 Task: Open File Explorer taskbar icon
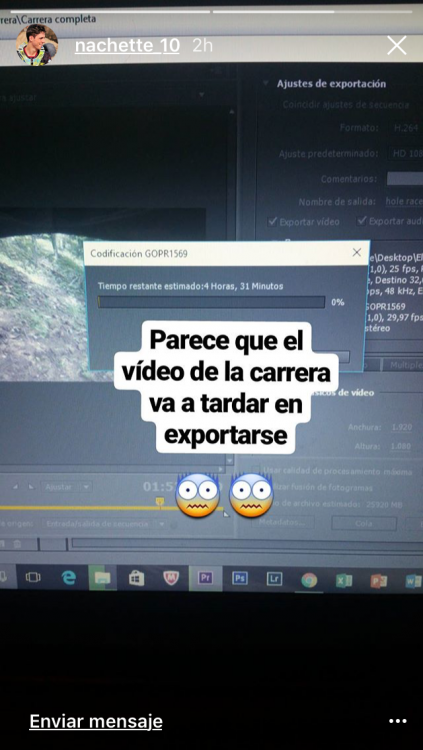[x=102, y=578]
